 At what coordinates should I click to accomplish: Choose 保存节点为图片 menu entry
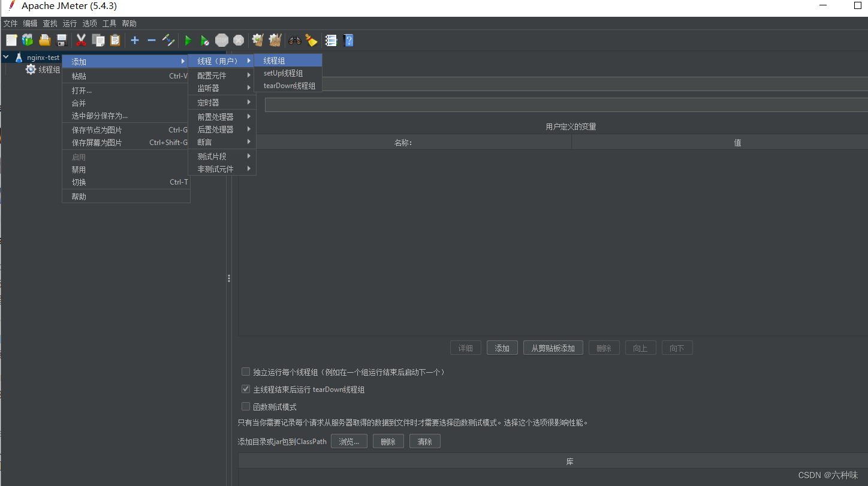pos(126,130)
